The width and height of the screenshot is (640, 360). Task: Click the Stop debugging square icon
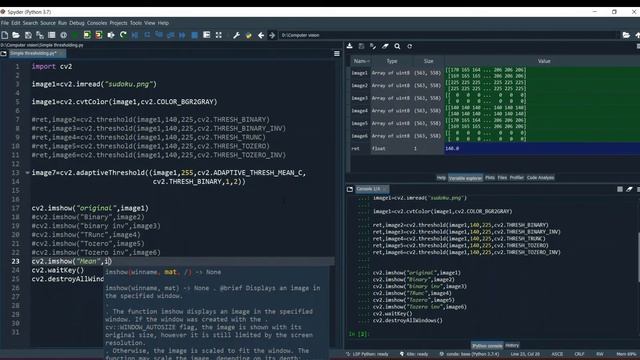(195, 36)
